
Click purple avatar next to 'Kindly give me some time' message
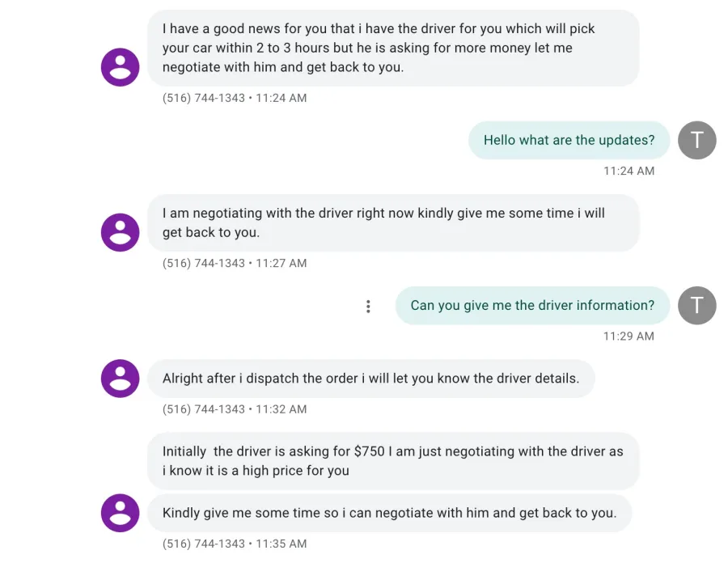(121, 513)
